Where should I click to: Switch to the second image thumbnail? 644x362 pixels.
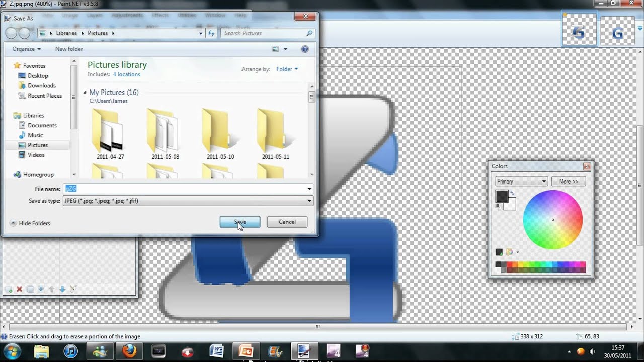(617, 31)
